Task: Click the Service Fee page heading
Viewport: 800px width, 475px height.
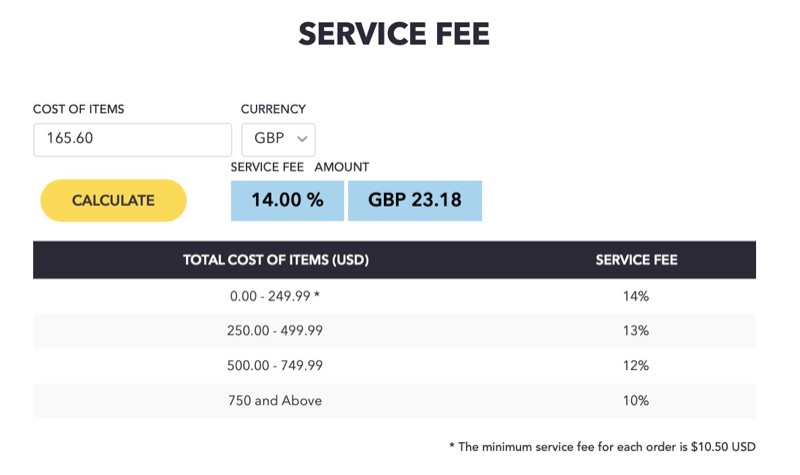Action: point(394,34)
